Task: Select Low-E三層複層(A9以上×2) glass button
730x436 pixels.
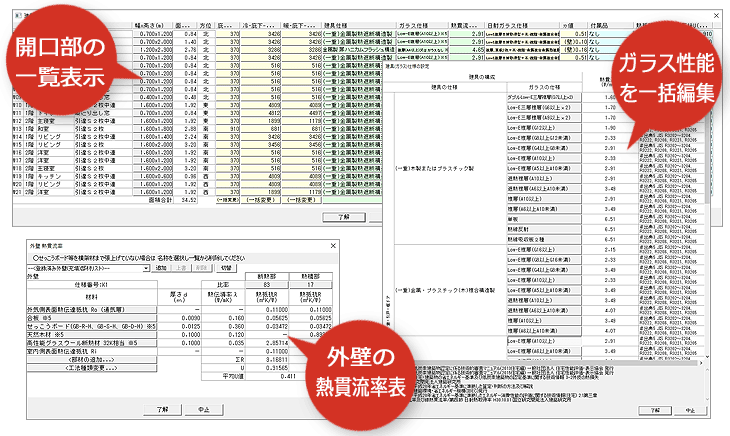Action: click(x=544, y=118)
